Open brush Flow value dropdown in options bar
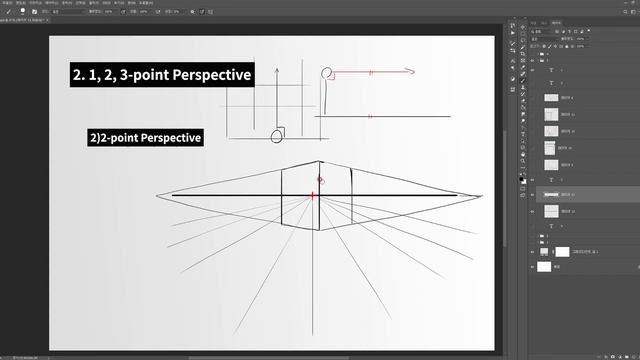This screenshot has width=640, height=360. [143, 12]
